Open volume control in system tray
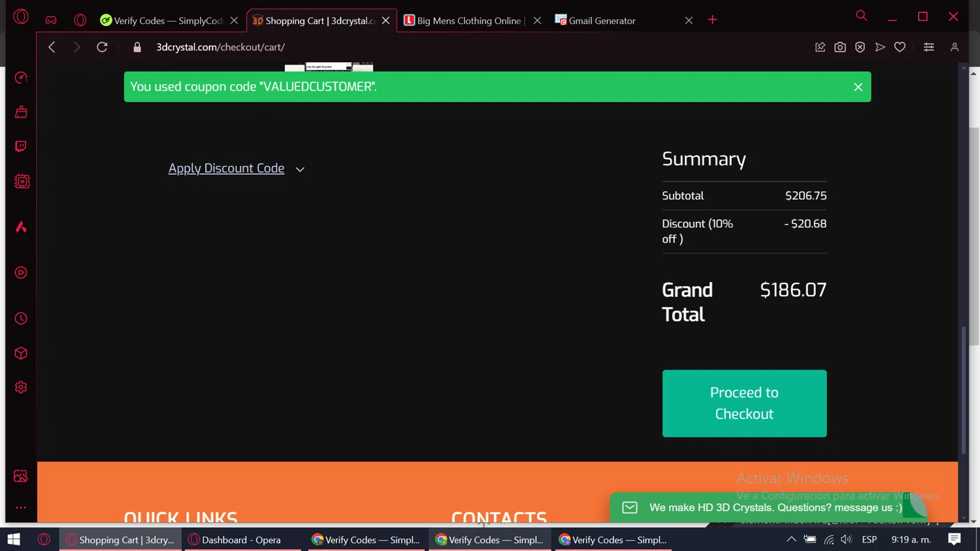The width and height of the screenshot is (980, 551). pyautogui.click(x=847, y=539)
